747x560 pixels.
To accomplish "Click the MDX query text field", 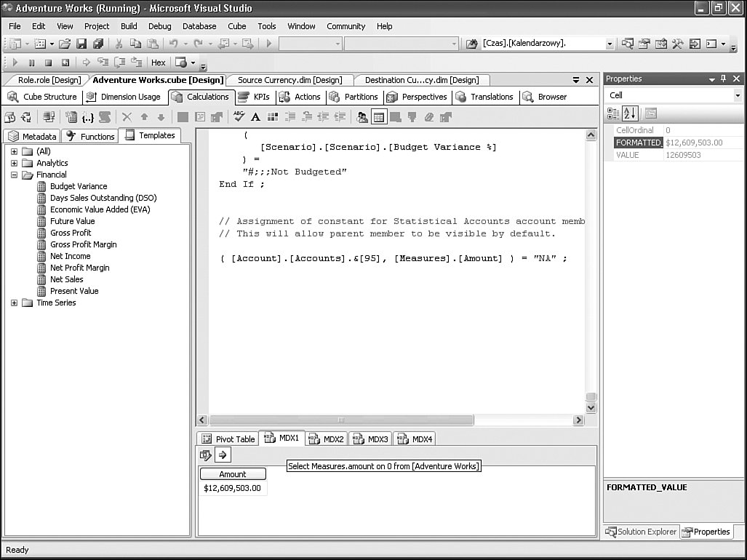I will pyautogui.click(x=383, y=466).
